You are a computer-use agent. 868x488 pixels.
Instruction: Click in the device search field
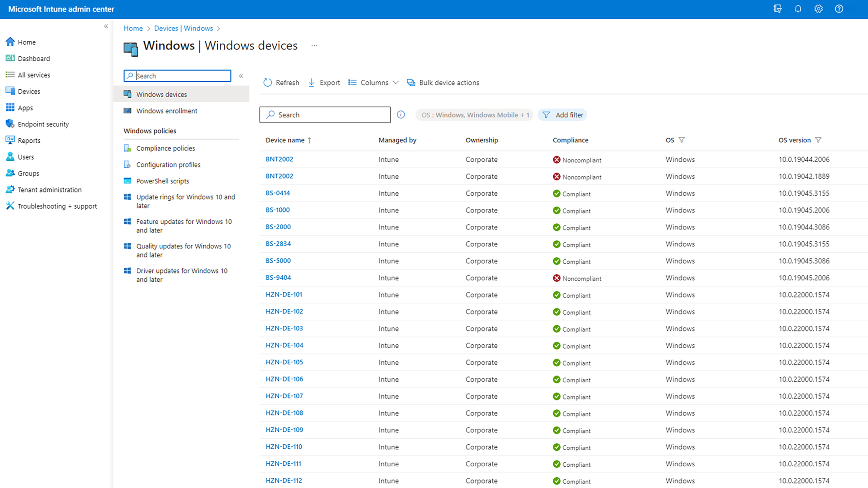[x=324, y=115]
